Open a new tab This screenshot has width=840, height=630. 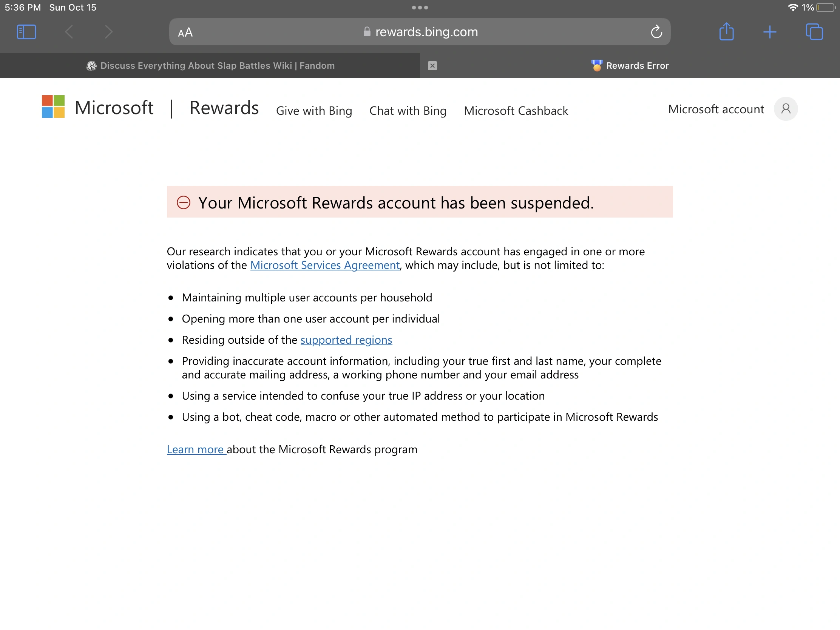coord(769,32)
